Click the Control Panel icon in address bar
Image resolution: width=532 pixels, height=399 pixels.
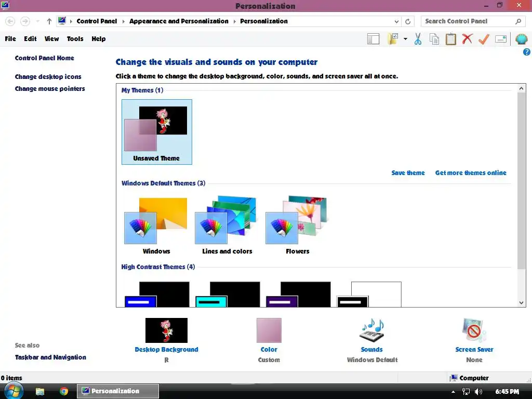tap(62, 21)
